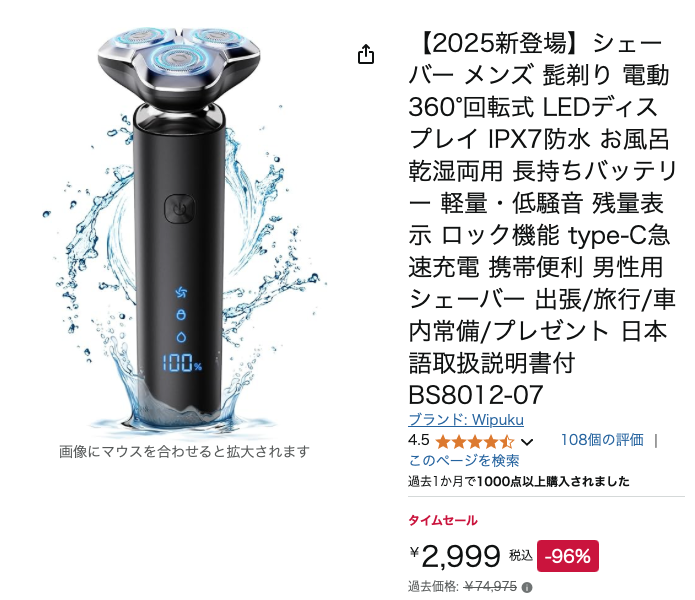Click the ¥2,999 sale price
Screen dimensions: 695x600
(455, 556)
